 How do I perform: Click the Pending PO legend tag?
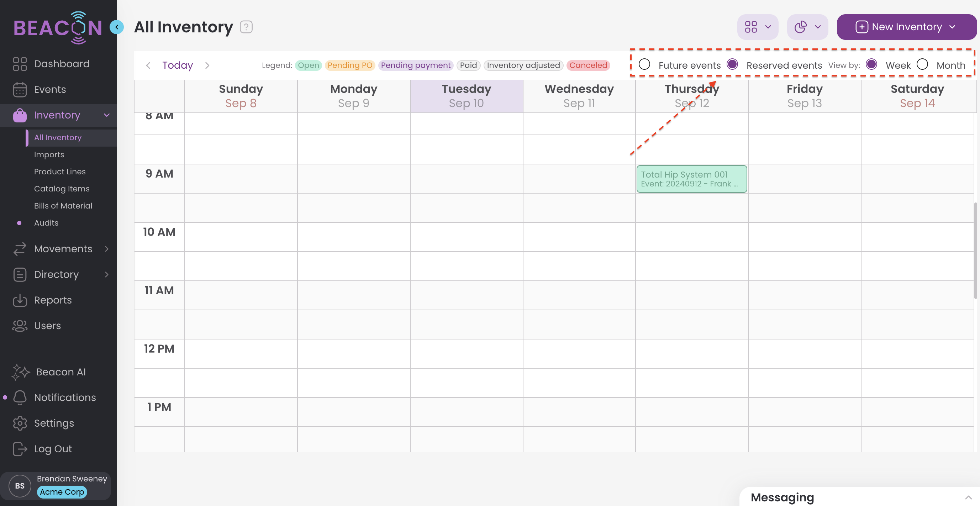(x=350, y=65)
